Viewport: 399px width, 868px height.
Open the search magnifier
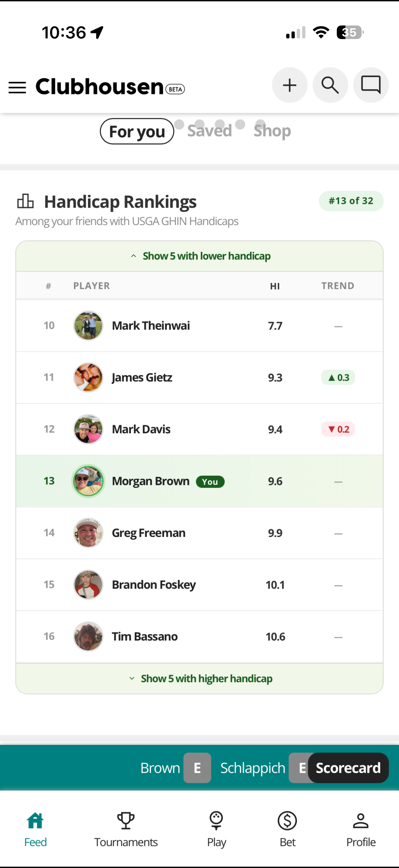(330, 85)
